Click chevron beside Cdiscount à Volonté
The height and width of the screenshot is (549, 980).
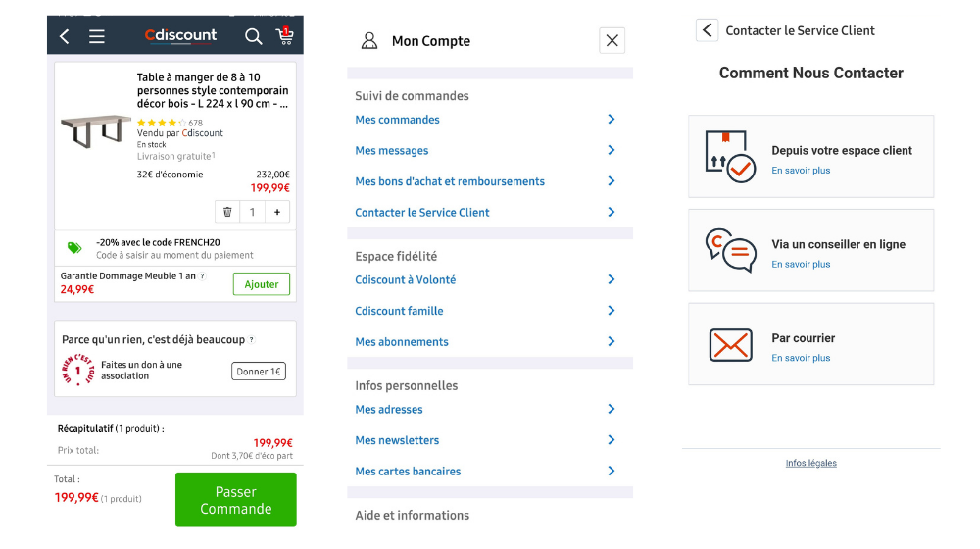pos(612,279)
